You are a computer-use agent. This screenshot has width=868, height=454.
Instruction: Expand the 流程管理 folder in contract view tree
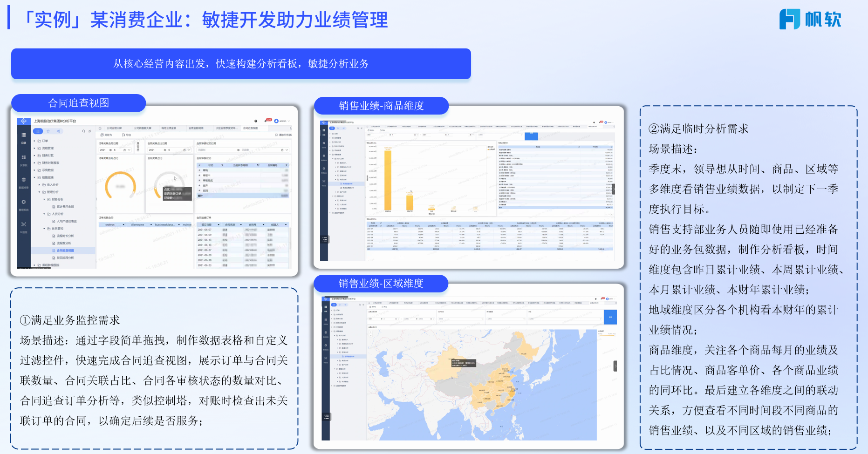click(34, 149)
